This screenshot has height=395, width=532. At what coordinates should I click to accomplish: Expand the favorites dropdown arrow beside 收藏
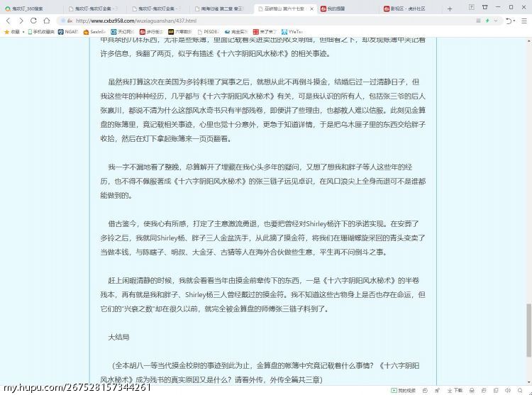point(23,32)
